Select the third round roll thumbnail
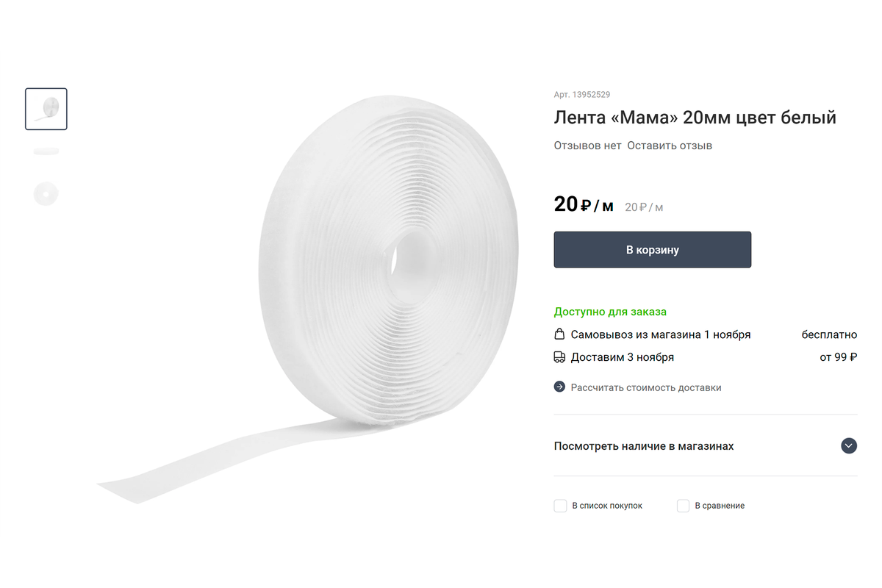This screenshot has height=588, width=882. [x=46, y=194]
